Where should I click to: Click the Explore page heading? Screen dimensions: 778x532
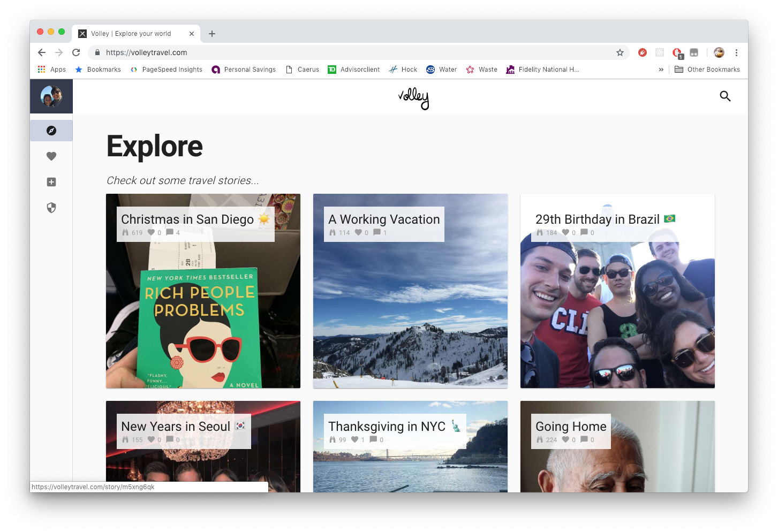(x=155, y=146)
